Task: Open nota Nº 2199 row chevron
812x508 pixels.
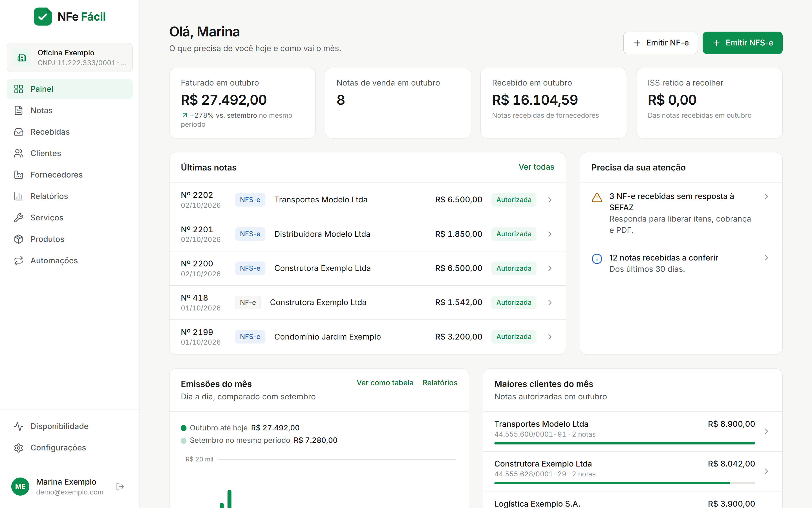Action: [x=550, y=337]
